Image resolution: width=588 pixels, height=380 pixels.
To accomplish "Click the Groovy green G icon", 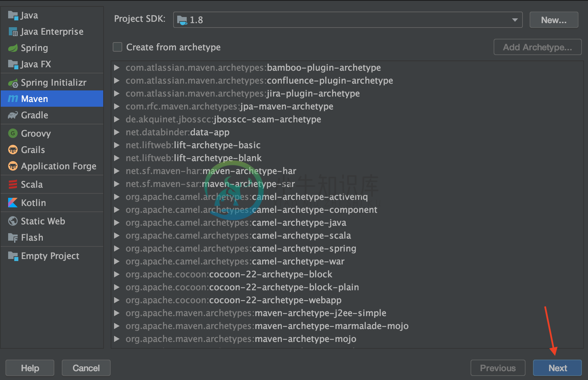I will pos(13,133).
